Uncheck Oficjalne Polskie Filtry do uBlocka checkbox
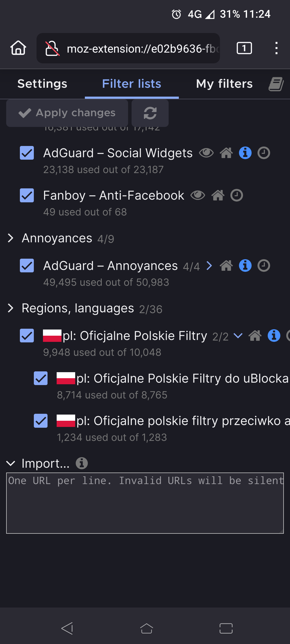 pos(41,378)
